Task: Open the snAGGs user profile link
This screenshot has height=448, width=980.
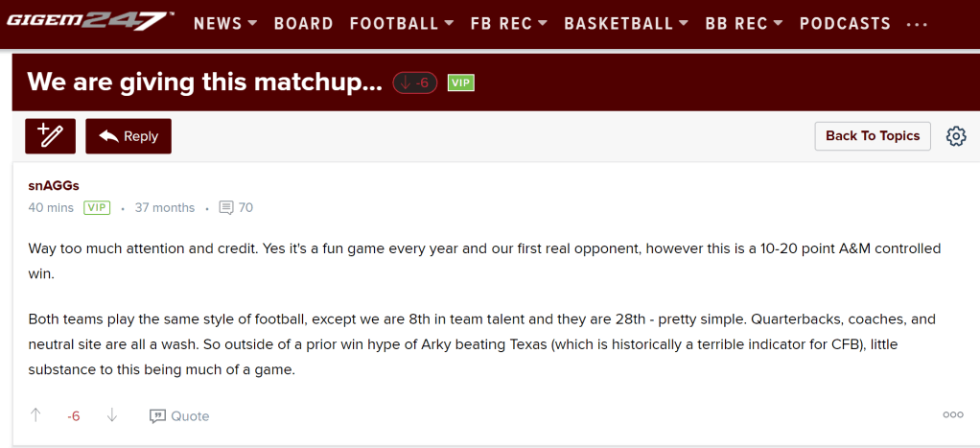Action: 54,185
